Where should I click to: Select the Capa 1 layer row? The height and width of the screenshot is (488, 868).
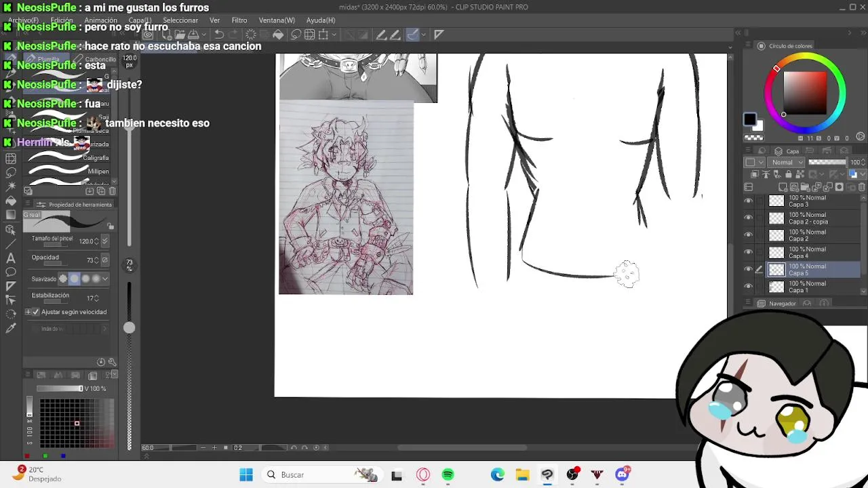coord(814,287)
